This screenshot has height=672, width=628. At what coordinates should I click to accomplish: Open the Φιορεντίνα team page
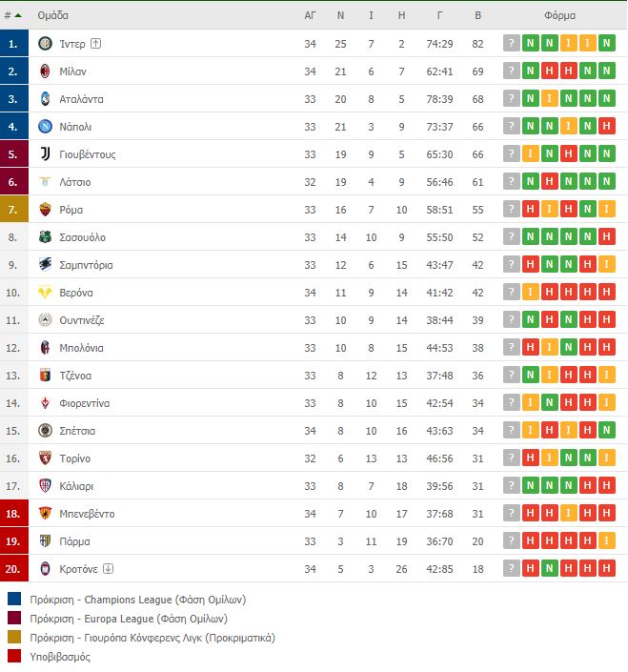[x=84, y=403]
